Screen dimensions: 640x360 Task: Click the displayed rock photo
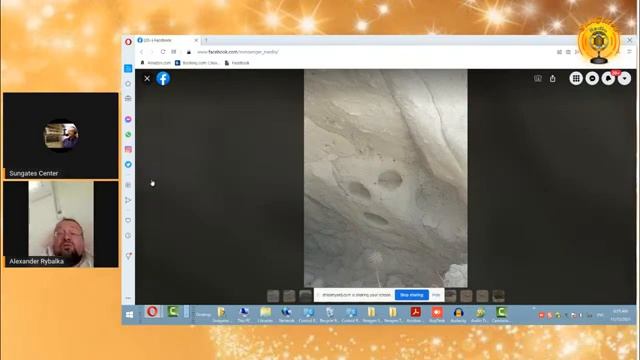tap(386, 178)
